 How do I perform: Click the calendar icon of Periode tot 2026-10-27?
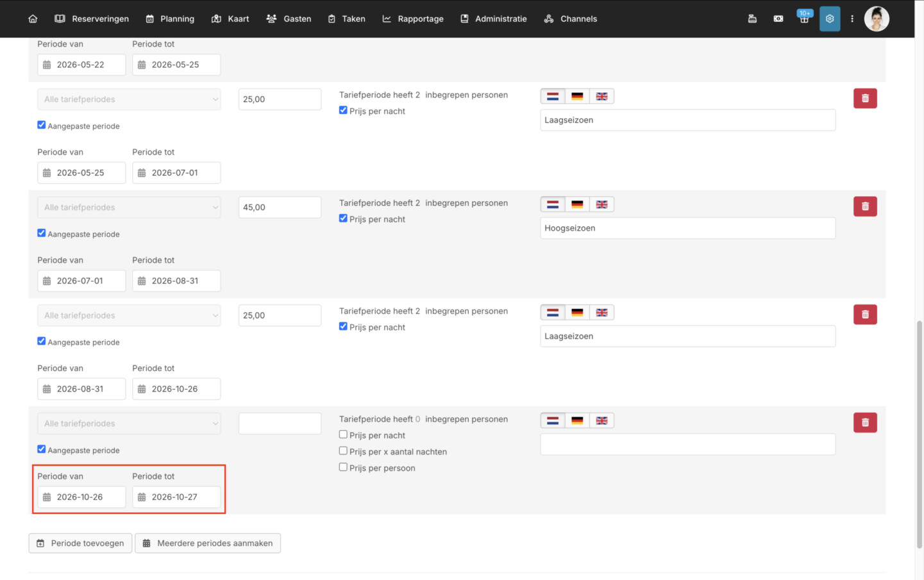pos(142,497)
